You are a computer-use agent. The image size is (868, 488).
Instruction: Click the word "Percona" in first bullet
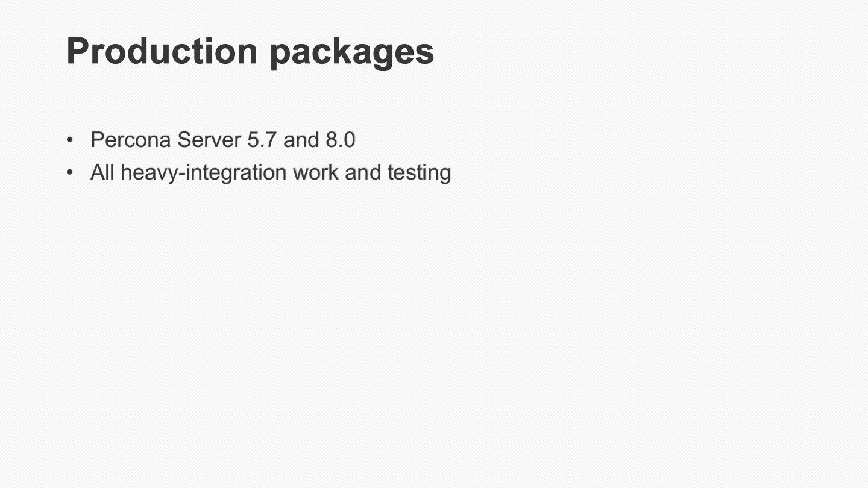coord(131,140)
